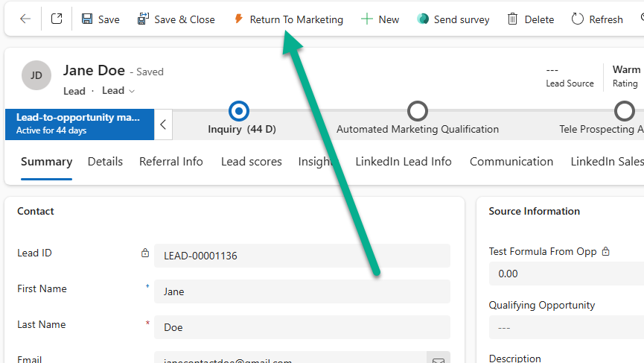Click the JD avatar circle
Image resolution: width=644 pixels, height=363 pixels.
coord(36,75)
